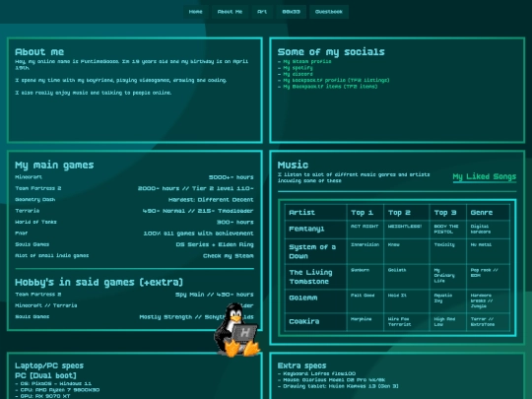Click the Genre column header
Screen dimensions: 532x399
[x=489, y=213]
